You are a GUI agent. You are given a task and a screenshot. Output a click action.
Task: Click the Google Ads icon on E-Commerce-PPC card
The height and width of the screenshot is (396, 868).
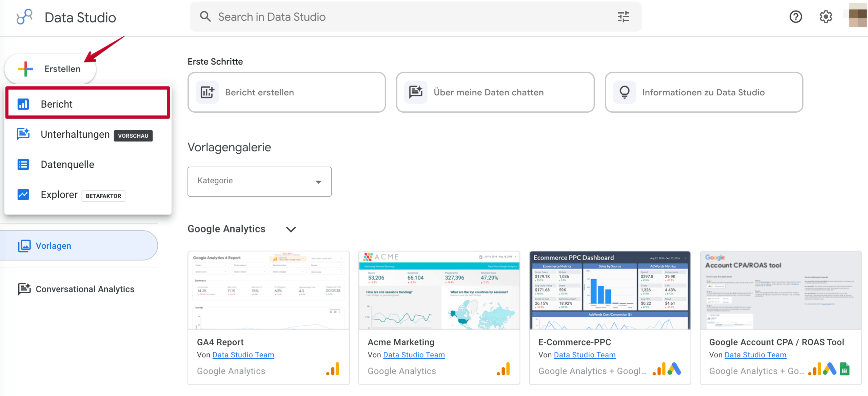tap(674, 369)
